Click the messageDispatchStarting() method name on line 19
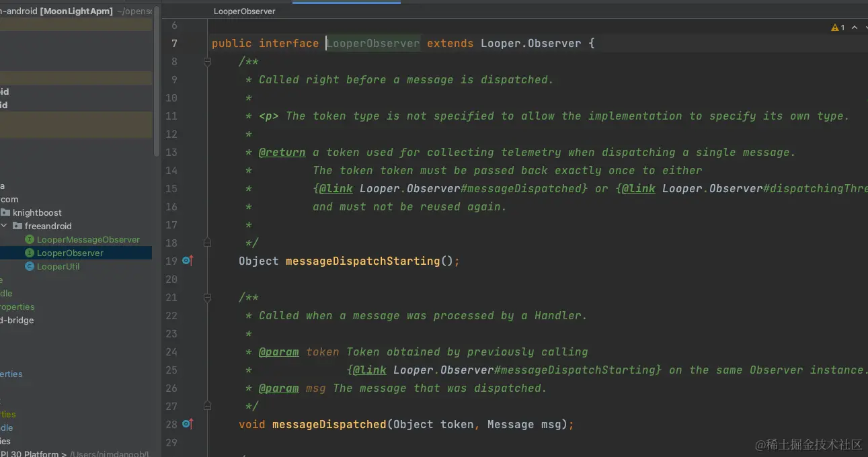The width and height of the screenshot is (868, 457). 363,261
